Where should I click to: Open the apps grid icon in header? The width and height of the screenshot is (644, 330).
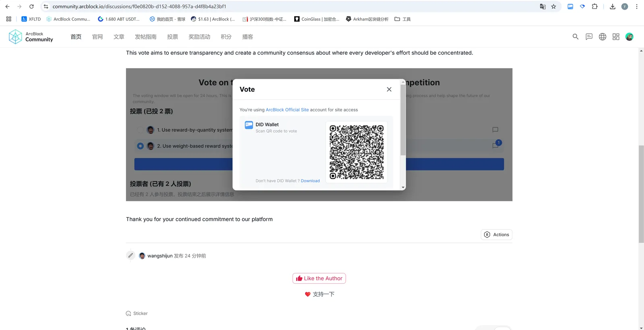[x=616, y=37]
